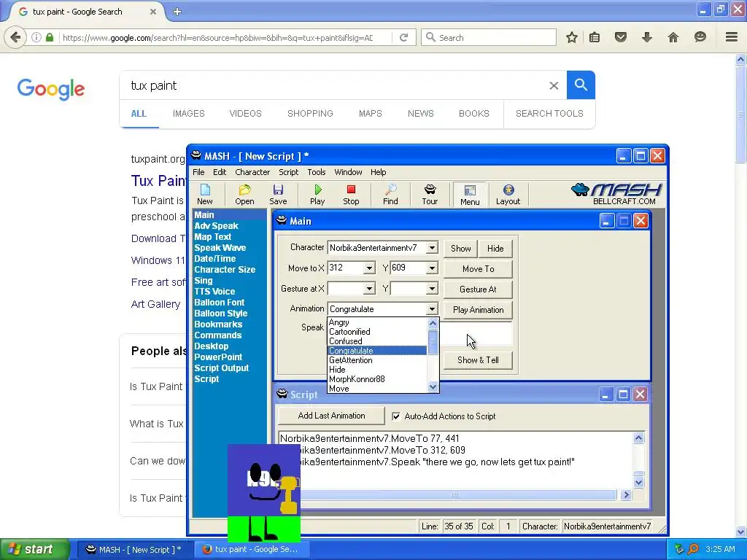
Task: Click the site info icon in the address bar
Action: [36, 37]
